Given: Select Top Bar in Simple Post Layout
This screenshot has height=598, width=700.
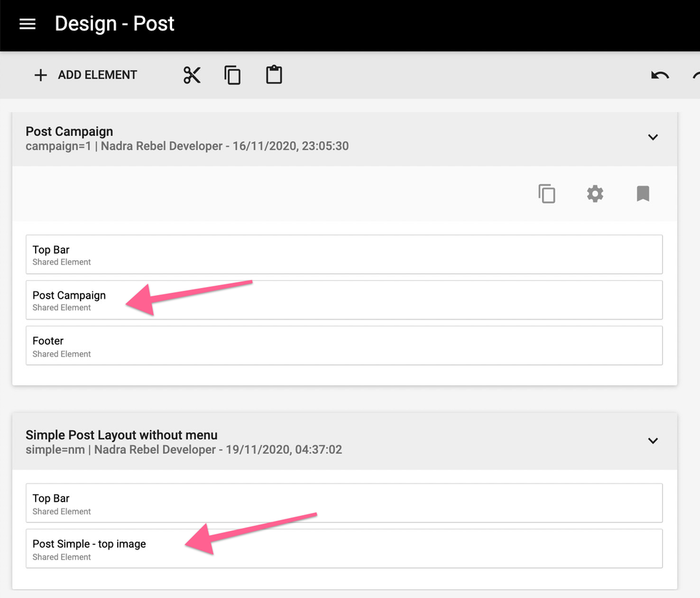Looking at the screenshot, I should click(x=344, y=504).
